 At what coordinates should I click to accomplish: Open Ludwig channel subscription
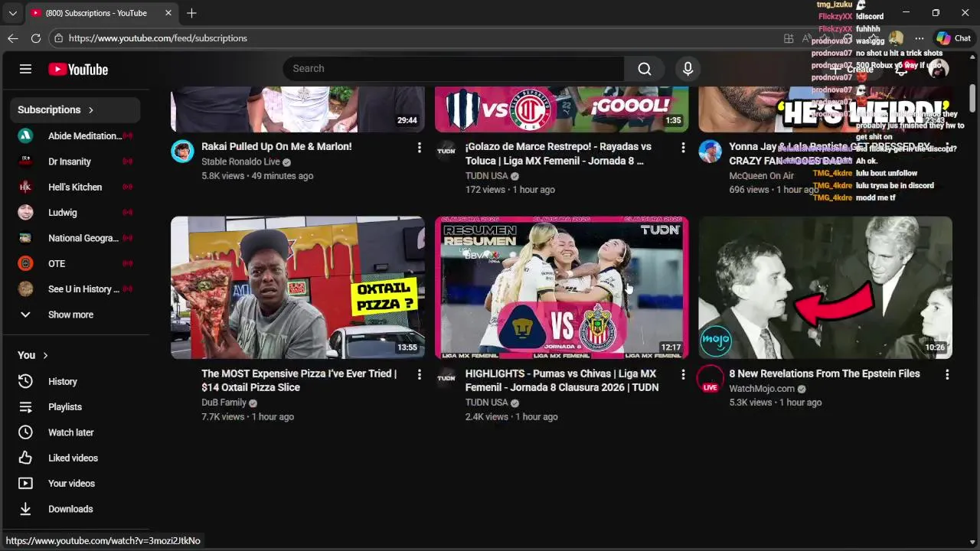pyautogui.click(x=74, y=212)
